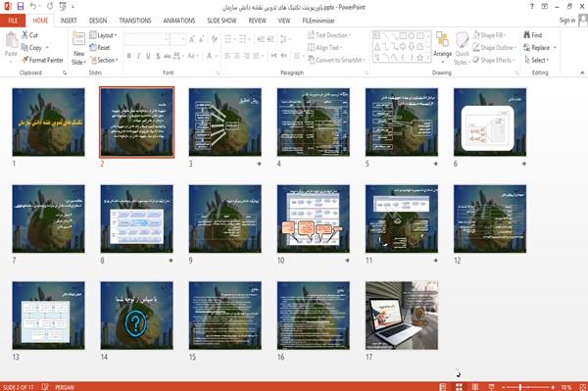Screen dimensions: 588x391
Task: Click the Redo icon in title bar
Action: 50,7
